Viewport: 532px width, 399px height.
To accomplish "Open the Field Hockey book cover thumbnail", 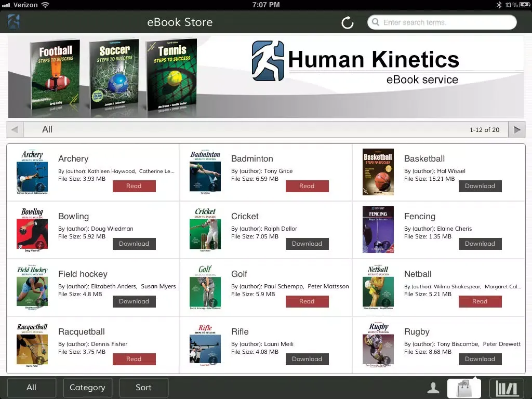I will 32,287.
